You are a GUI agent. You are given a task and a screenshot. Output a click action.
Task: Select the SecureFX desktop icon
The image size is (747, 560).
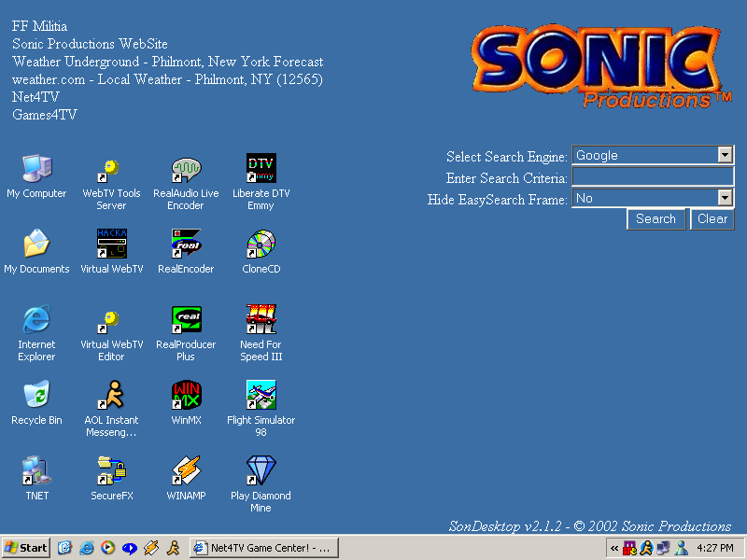(111, 471)
